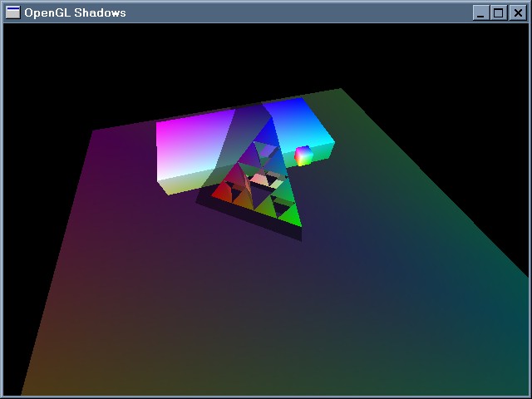Click the pale pink center triangle in the pyramid

point(260,180)
